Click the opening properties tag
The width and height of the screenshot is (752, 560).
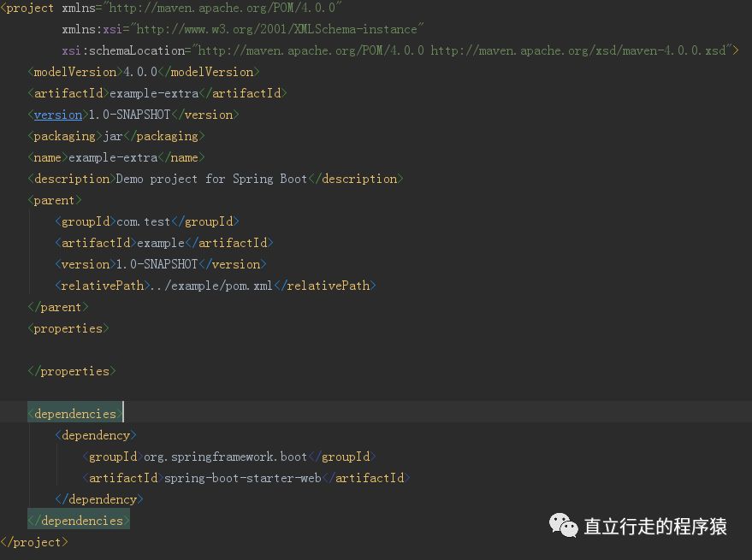click(68, 328)
